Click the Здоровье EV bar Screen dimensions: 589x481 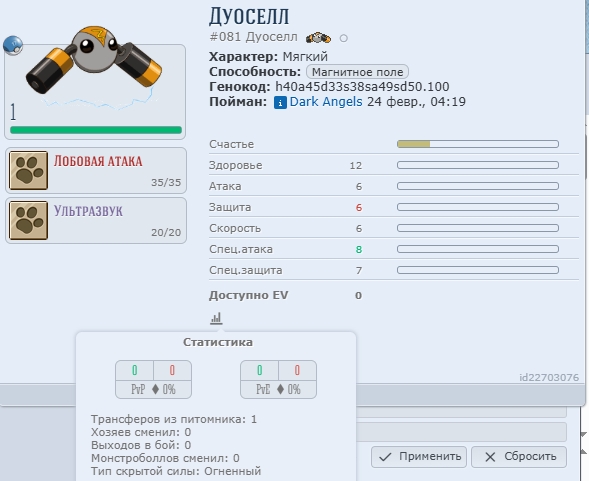click(x=478, y=165)
